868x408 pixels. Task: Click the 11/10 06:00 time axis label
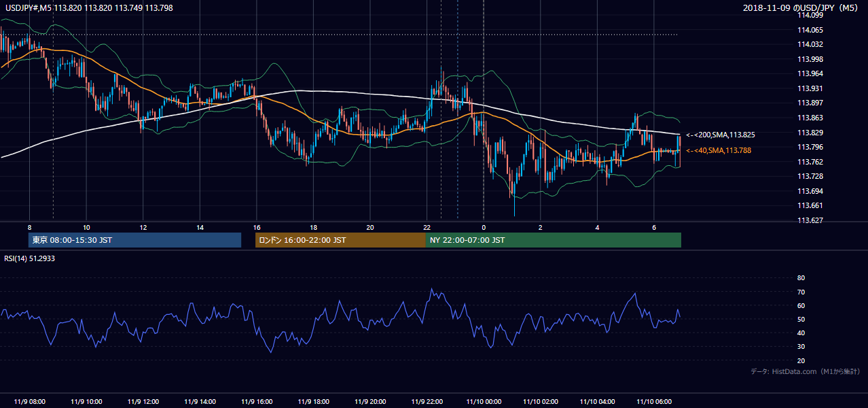coord(654,402)
